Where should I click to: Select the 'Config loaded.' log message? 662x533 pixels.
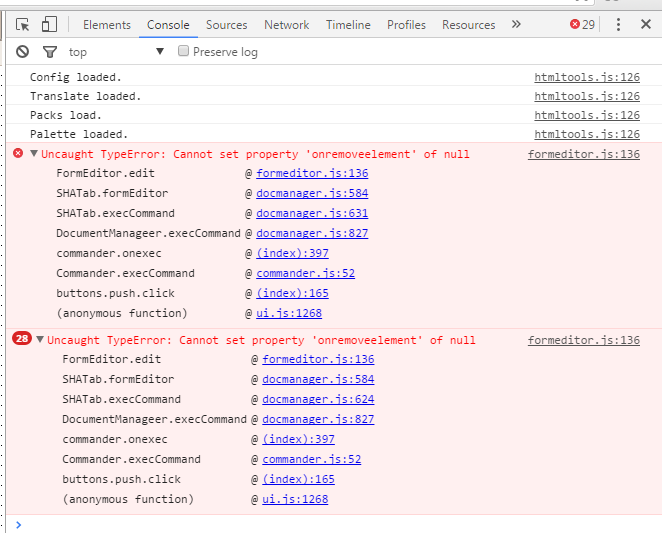pos(76,77)
